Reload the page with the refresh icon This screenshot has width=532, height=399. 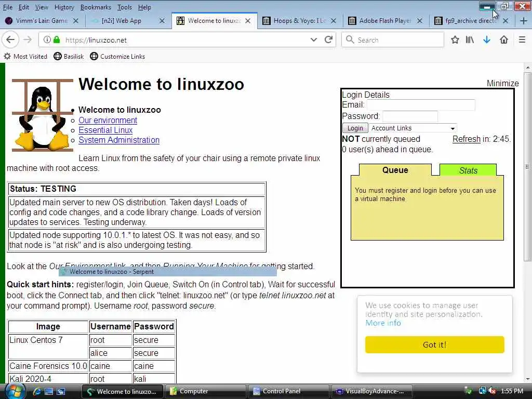pyautogui.click(x=328, y=39)
